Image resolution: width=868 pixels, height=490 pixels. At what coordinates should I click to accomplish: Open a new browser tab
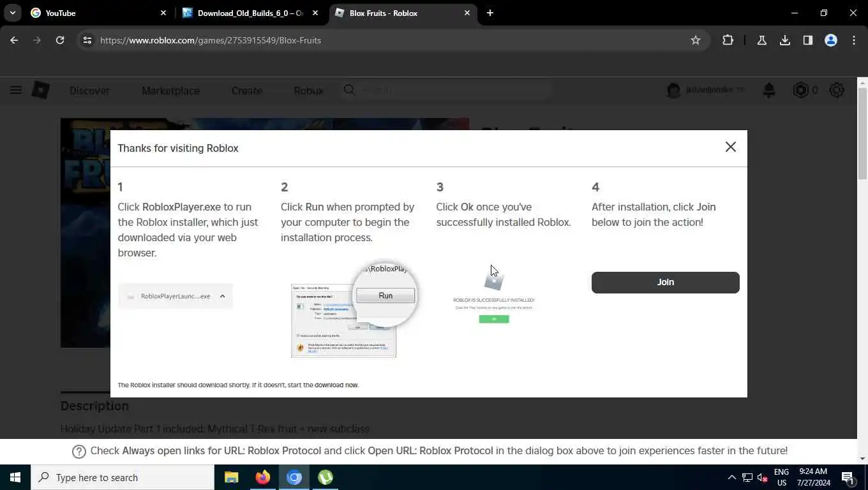(x=490, y=13)
